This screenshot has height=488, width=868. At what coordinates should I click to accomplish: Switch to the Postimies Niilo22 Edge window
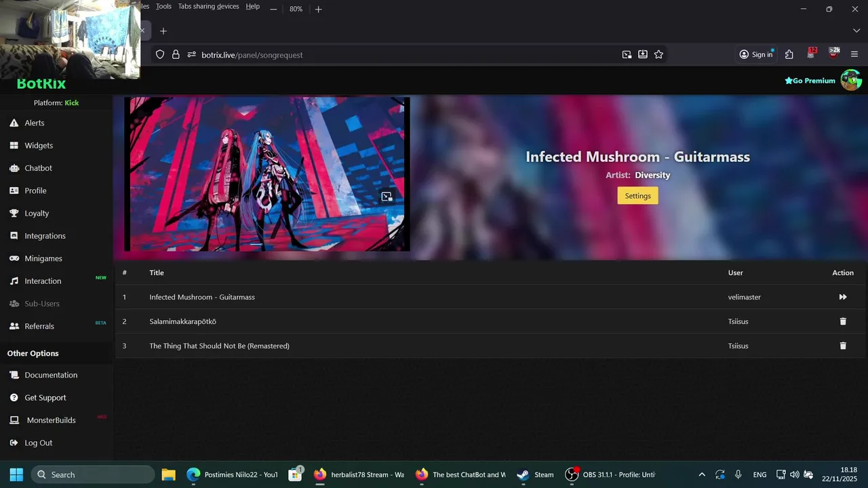tap(233, 474)
